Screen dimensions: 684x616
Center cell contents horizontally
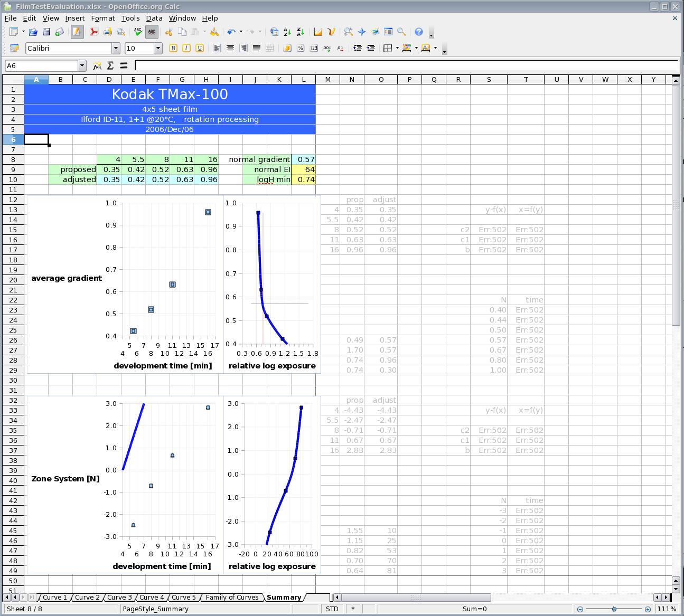[230, 48]
